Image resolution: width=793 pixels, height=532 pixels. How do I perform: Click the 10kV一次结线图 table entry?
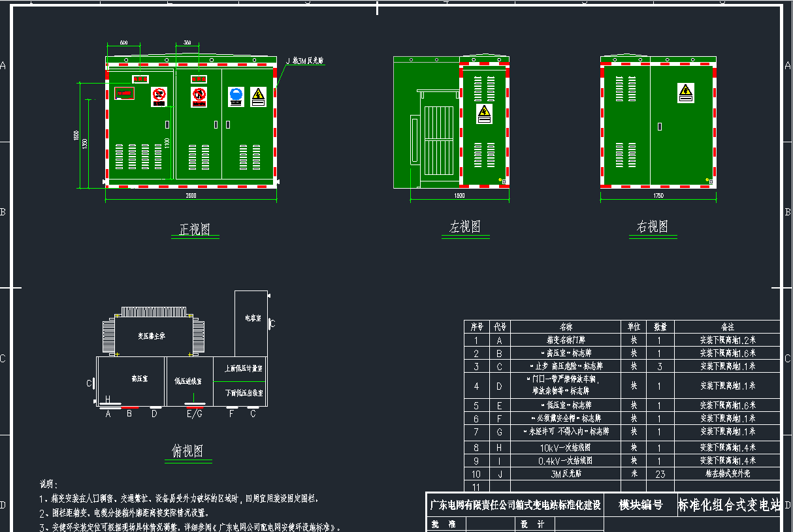566,448
